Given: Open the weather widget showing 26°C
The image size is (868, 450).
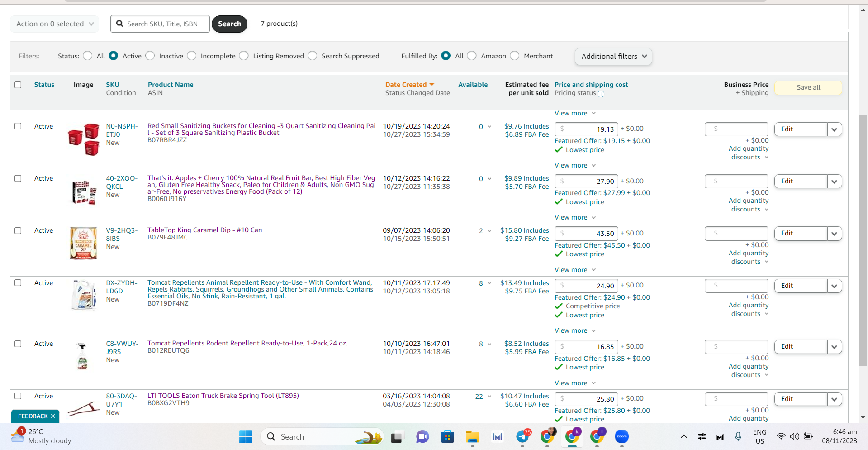Looking at the screenshot, I should (42, 436).
